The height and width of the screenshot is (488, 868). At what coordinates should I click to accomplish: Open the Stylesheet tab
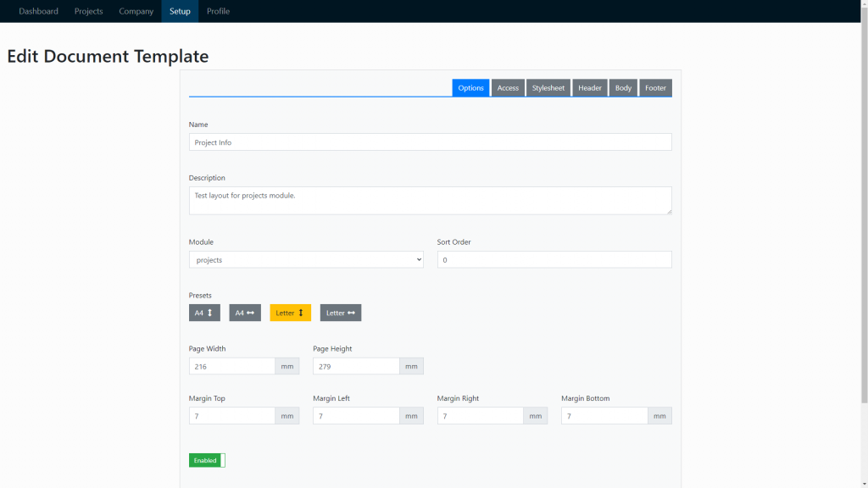click(x=548, y=87)
